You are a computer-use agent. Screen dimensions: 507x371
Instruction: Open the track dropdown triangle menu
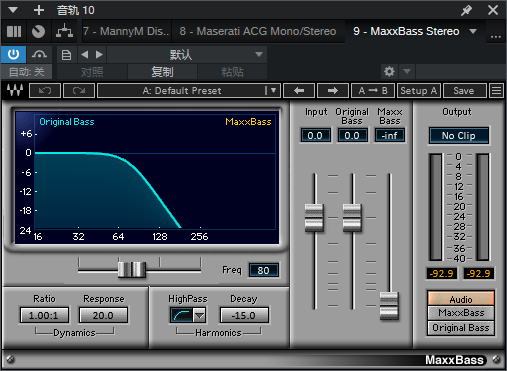point(13,10)
